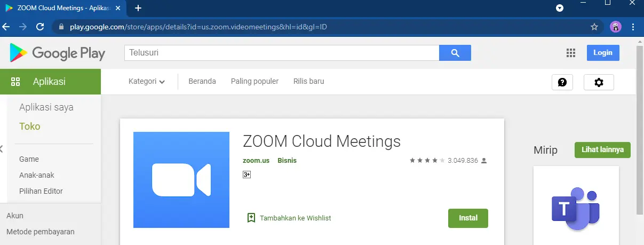Open Pilihan Editor in sidebar

point(41,191)
